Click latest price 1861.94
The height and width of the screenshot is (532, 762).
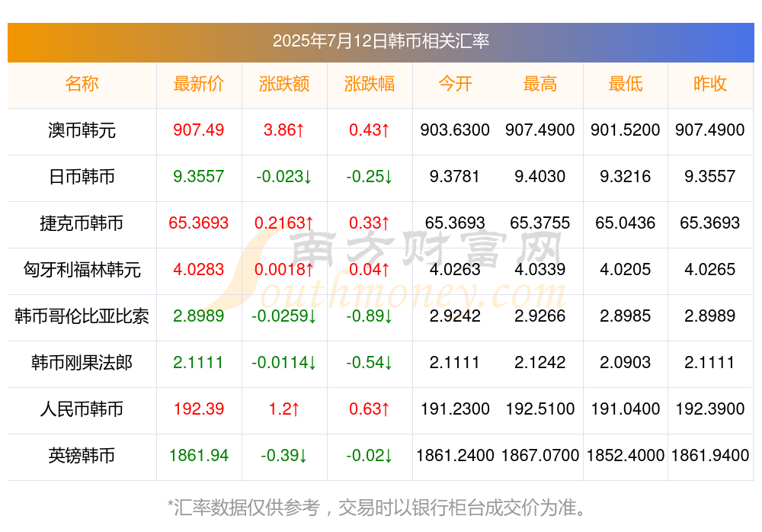click(199, 455)
